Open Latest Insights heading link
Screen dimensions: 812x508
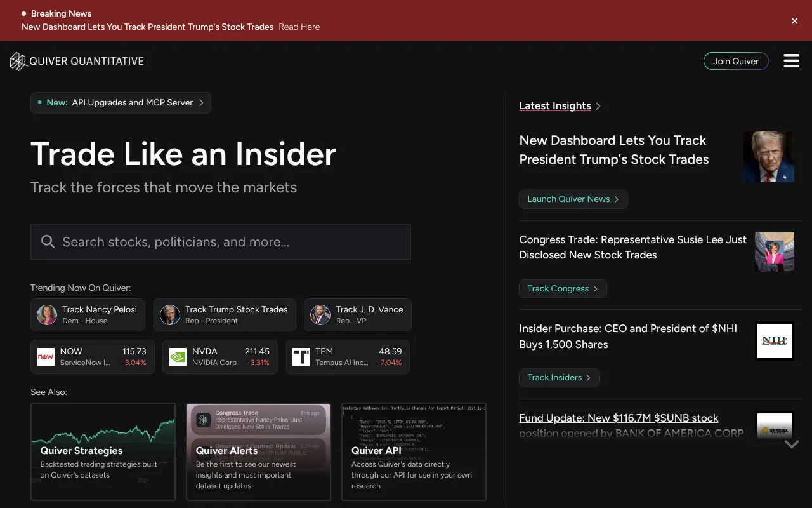555,106
